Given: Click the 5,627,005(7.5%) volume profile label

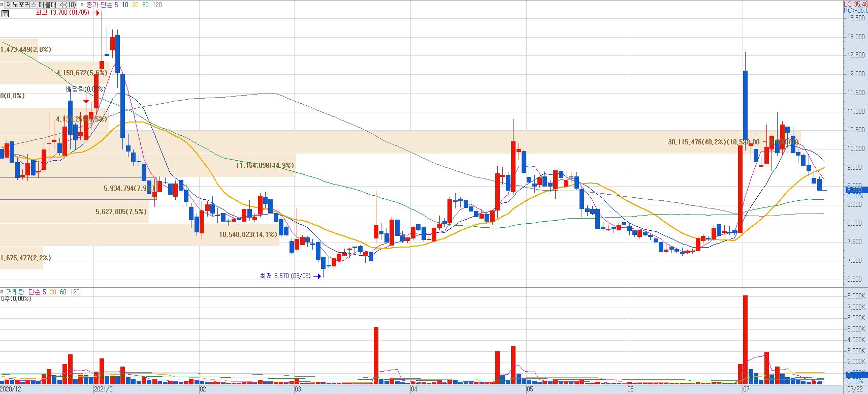Looking at the screenshot, I should pyautogui.click(x=121, y=211).
